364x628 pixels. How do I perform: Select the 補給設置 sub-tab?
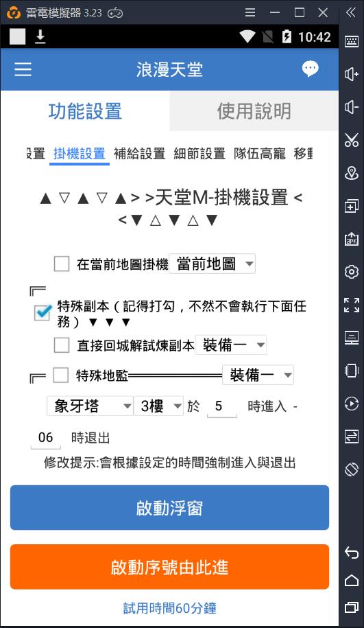coord(139,153)
